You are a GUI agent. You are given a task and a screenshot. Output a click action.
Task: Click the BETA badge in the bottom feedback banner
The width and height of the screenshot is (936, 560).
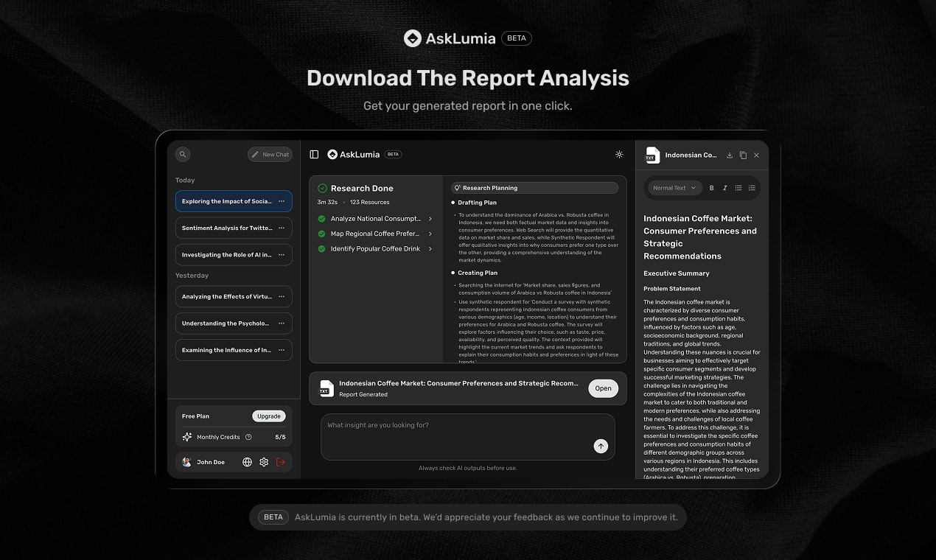(273, 517)
